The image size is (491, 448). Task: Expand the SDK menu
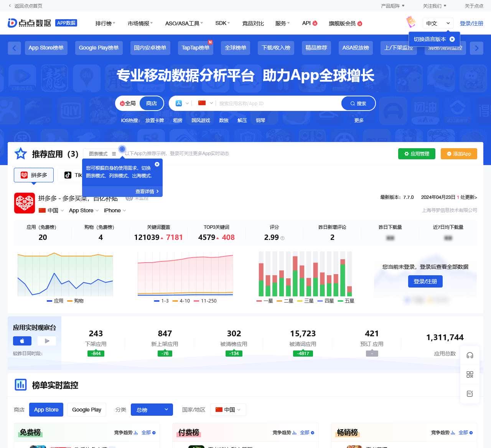(222, 23)
